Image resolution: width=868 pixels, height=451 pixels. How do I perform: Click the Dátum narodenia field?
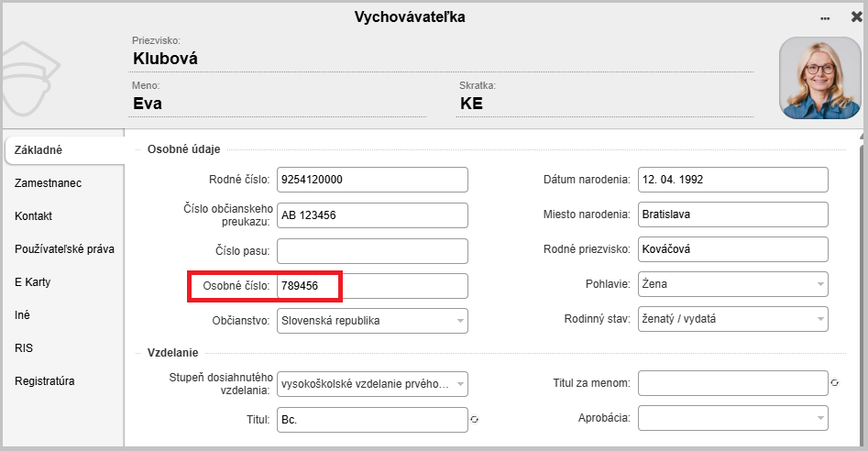[x=732, y=180]
